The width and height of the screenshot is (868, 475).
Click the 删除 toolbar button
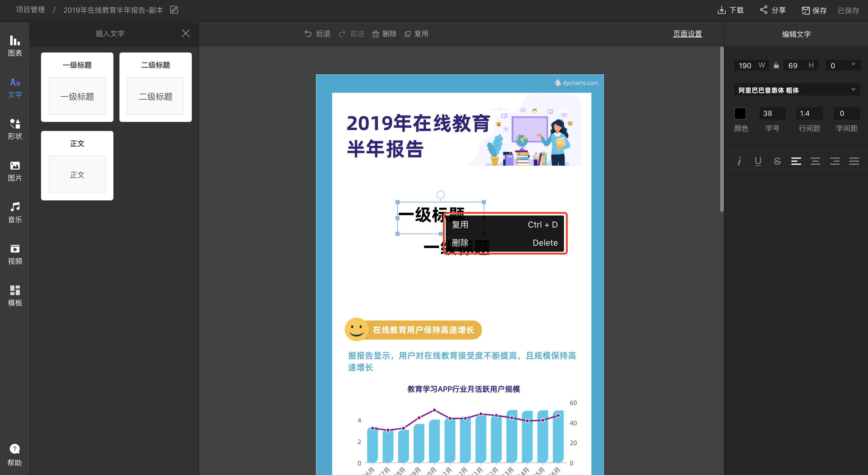(385, 34)
